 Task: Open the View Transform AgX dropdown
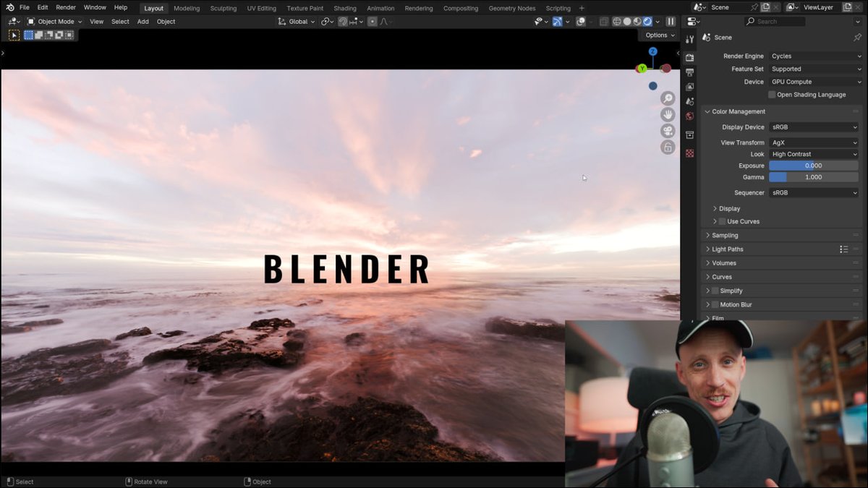[x=814, y=142]
